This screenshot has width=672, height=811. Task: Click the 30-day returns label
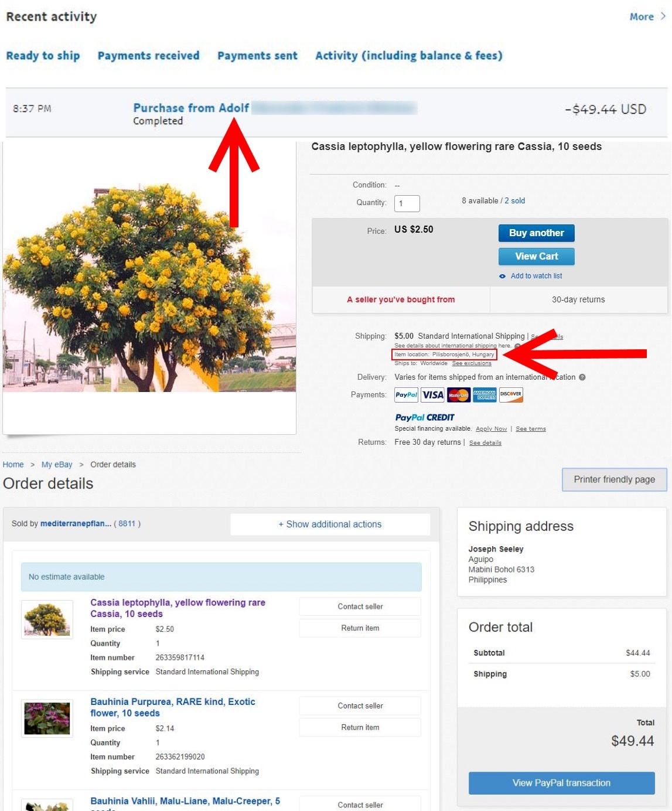[x=578, y=299]
